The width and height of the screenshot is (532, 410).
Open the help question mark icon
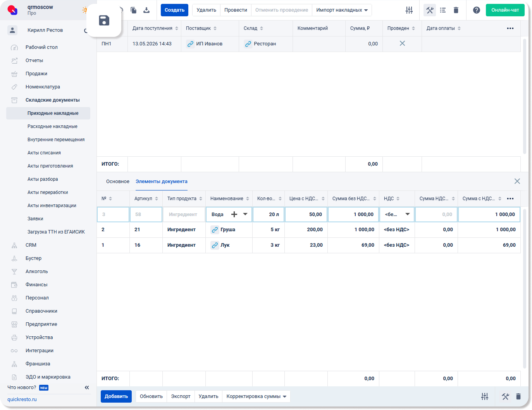pos(477,10)
